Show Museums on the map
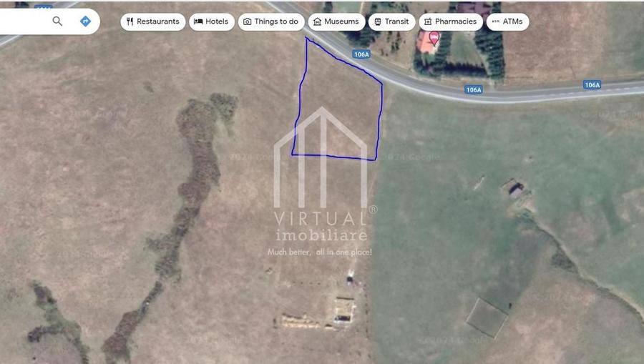Viewport: 644px width, 364px height. 336,21
